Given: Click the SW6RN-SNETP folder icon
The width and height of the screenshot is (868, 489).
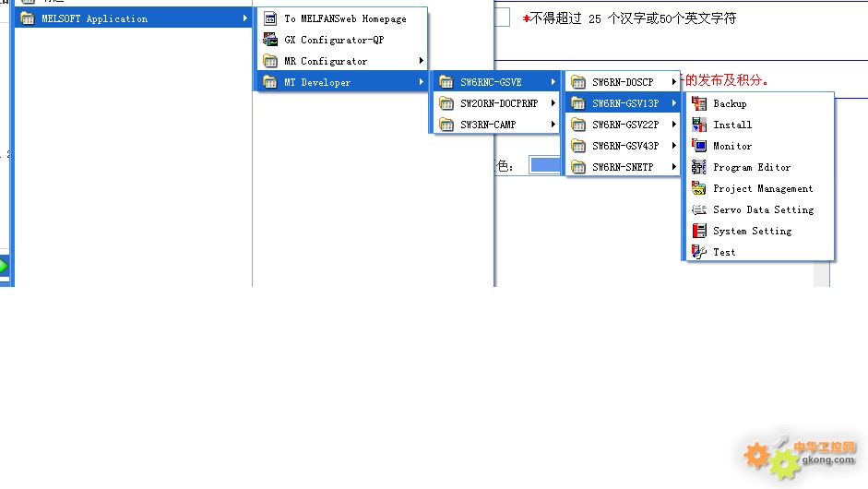Looking at the screenshot, I should [578, 167].
